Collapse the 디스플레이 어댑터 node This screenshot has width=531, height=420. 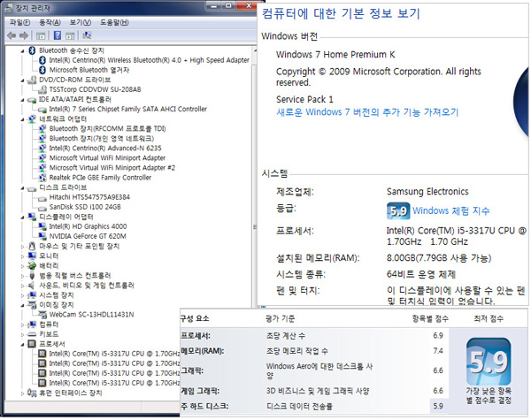[x=23, y=218]
